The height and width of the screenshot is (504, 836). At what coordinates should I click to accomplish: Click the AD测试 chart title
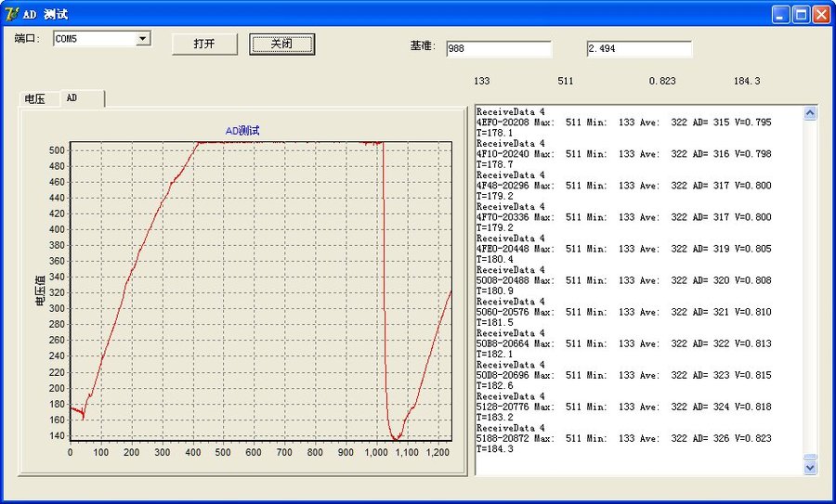(242, 131)
